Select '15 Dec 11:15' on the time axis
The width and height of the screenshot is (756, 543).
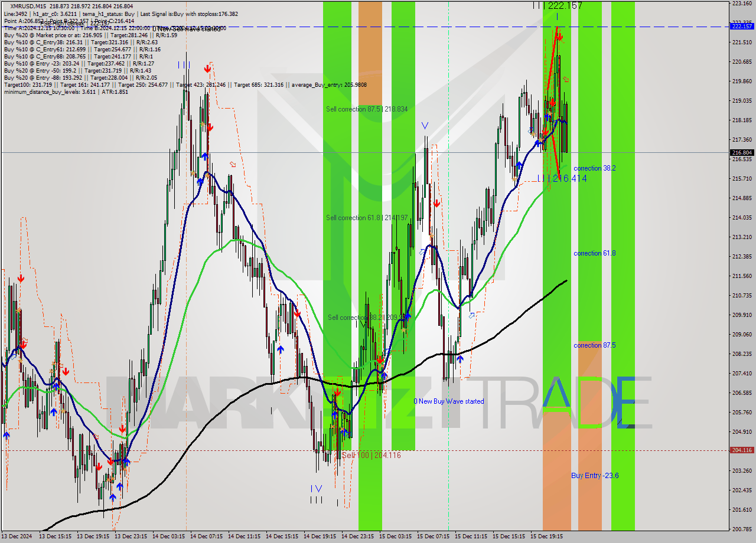click(x=471, y=537)
